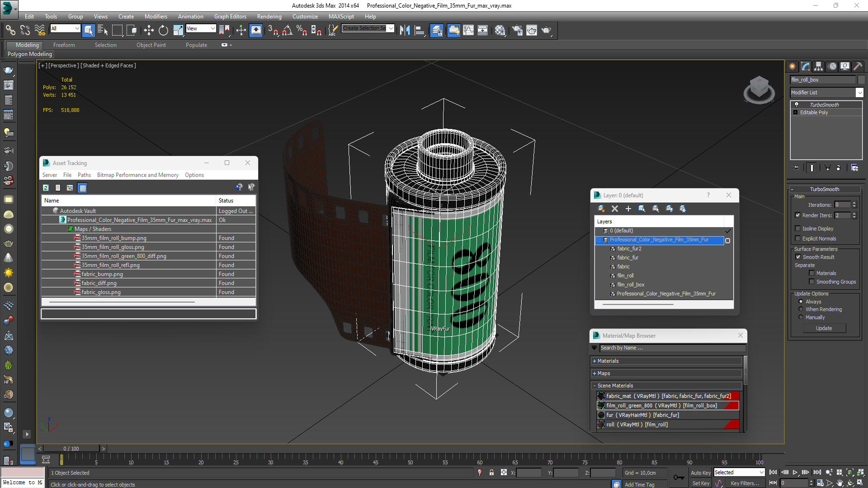Open the Hierarchy command panel tab
The image size is (868, 488).
coord(819,66)
